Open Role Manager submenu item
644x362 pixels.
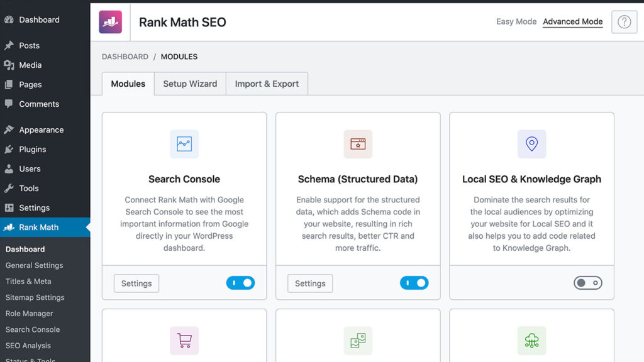pos(29,313)
